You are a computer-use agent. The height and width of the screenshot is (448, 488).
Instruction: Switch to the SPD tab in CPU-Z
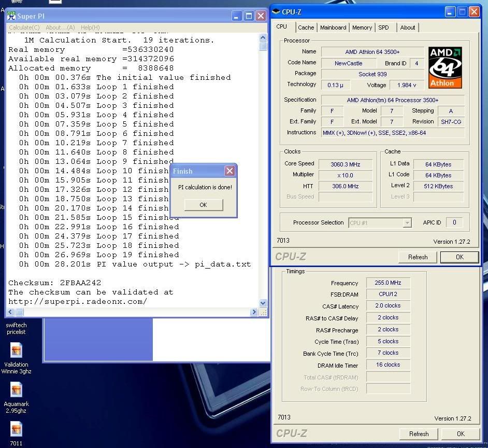click(x=383, y=27)
